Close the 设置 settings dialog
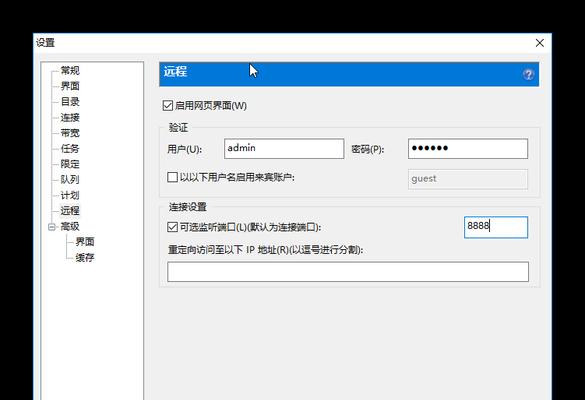585x400 pixels. coord(539,43)
